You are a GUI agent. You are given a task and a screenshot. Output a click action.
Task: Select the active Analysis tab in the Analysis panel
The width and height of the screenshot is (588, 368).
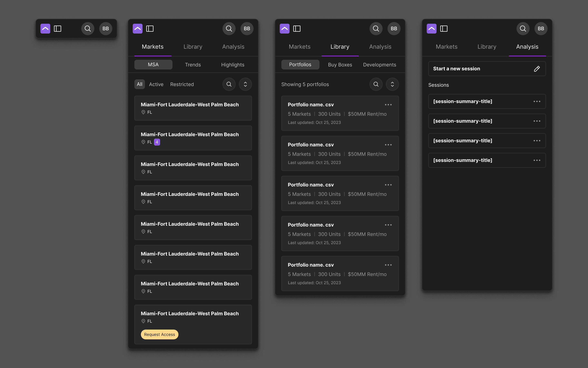pos(527,47)
